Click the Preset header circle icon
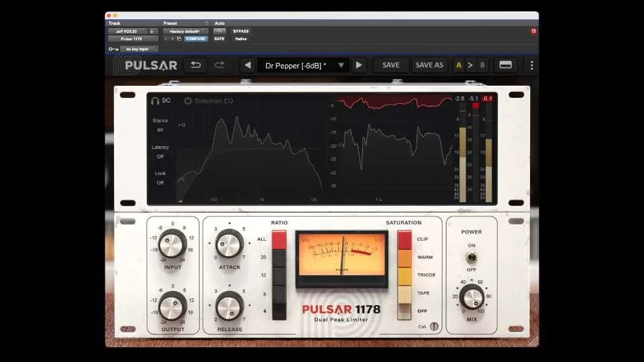This screenshot has height=362, width=644. (x=207, y=23)
